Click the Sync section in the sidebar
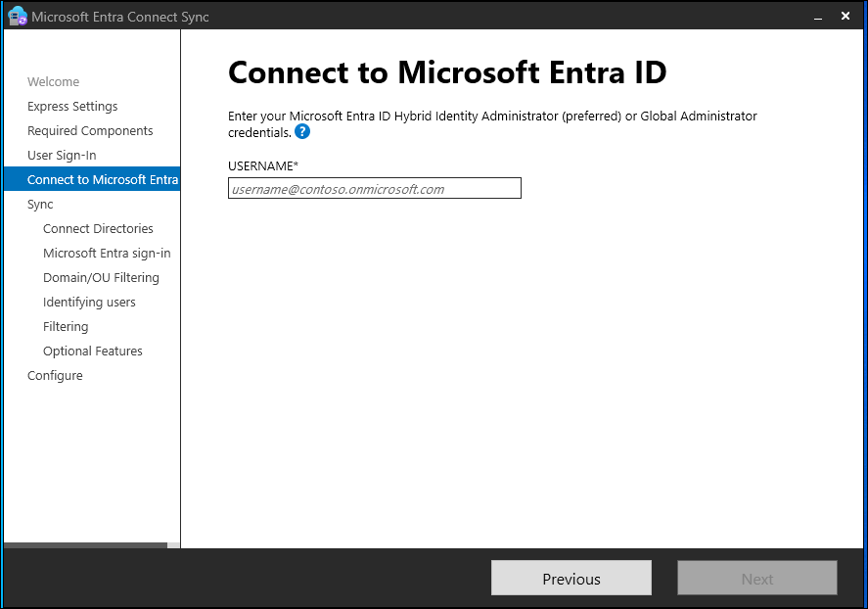The image size is (868, 609). [x=40, y=205]
